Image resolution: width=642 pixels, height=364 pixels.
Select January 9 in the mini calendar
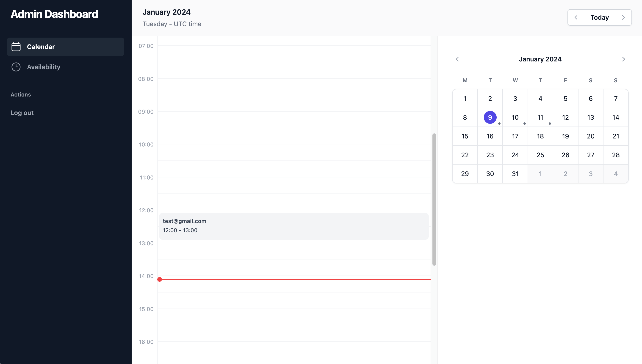490,117
